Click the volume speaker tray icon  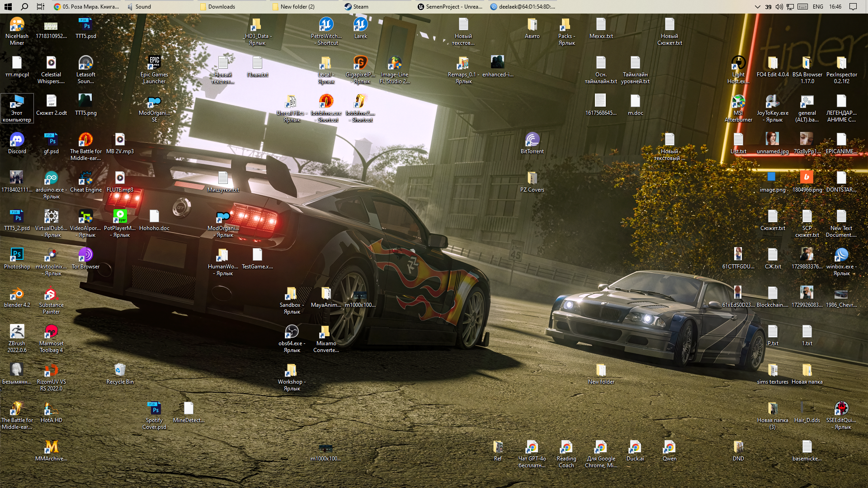779,7
